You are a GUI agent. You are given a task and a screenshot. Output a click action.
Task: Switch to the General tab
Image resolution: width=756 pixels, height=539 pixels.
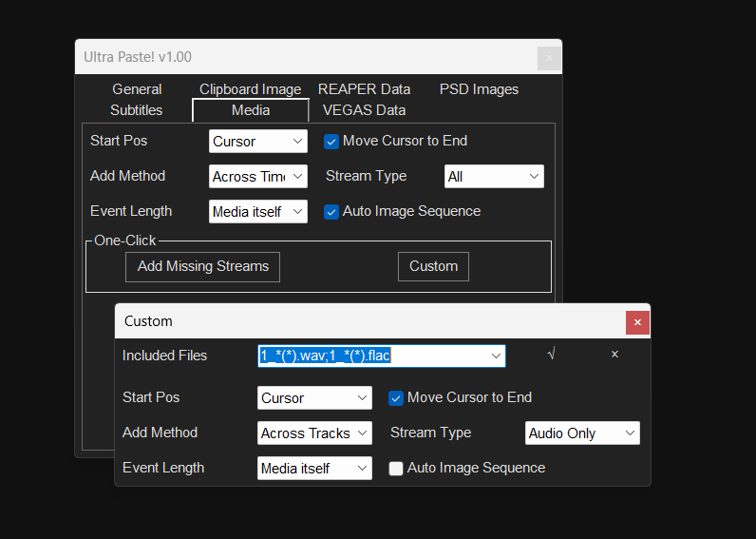137,89
